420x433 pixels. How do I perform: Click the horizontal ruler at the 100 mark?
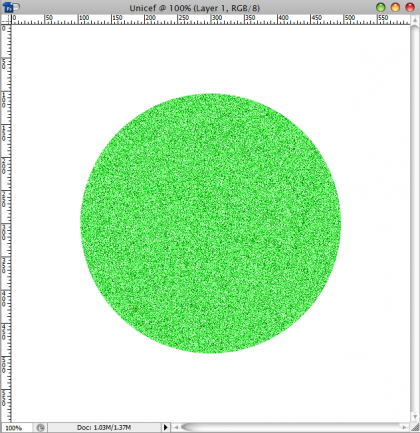pyautogui.click(x=79, y=20)
